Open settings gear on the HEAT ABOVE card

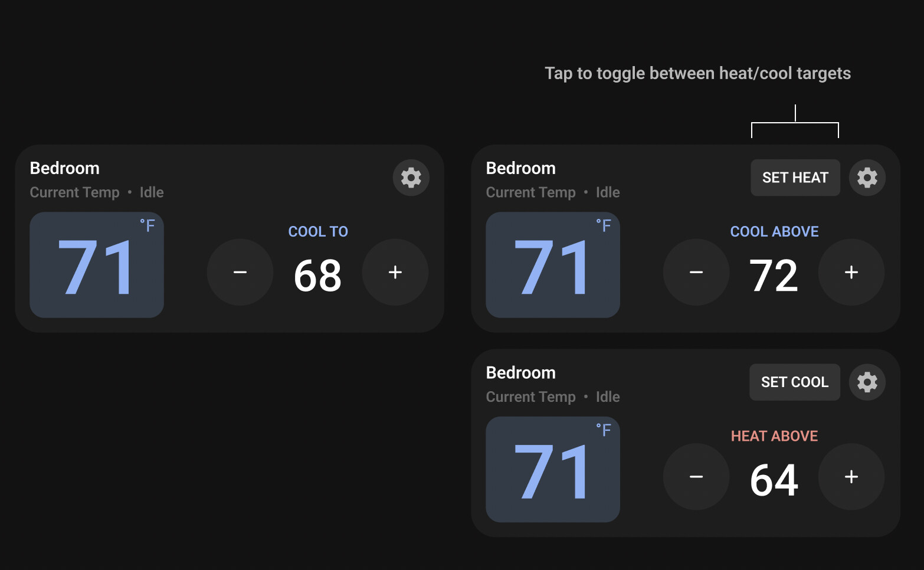coord(867,382)
